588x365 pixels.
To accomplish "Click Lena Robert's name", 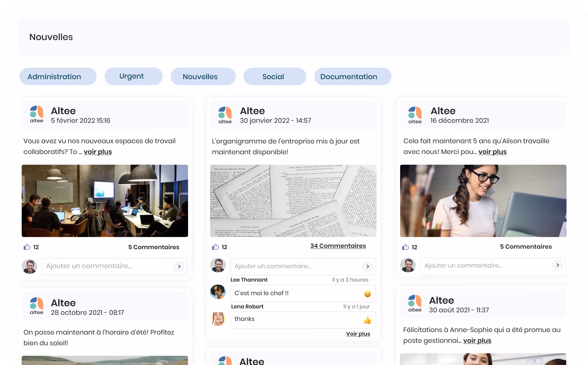I will (247, 306).
